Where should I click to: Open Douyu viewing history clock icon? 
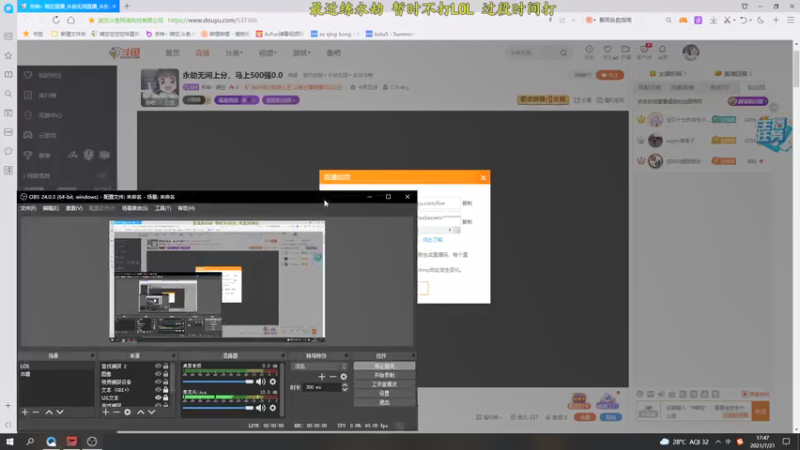[589, 51]
